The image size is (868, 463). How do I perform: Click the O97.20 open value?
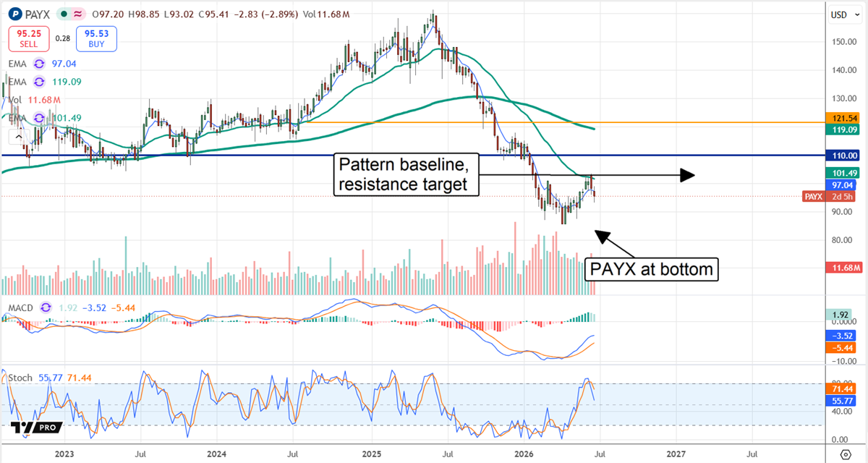click(x=109, y=14)
